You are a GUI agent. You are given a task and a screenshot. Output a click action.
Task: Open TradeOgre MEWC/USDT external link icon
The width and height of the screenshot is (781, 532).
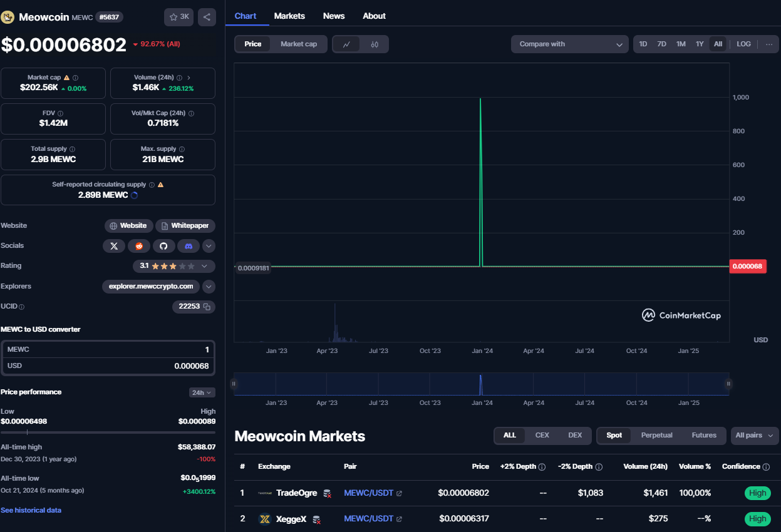pyautogui.click(x=399, y=493)
